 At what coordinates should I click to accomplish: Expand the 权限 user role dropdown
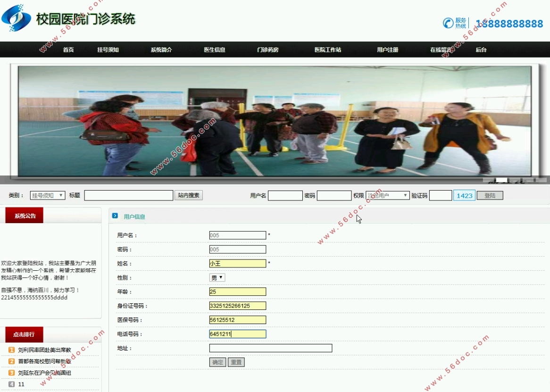click(x=387, y=195)
